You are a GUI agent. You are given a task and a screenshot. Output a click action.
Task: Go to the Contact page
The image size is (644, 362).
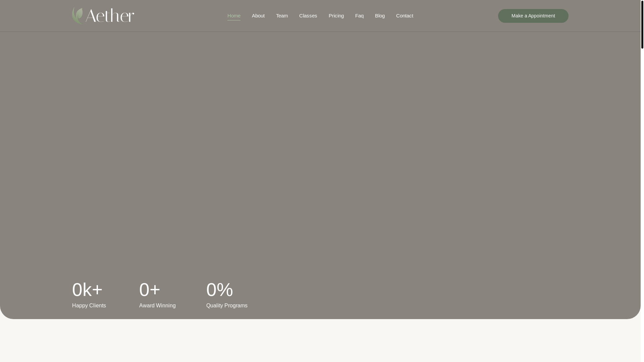pos(405,16)
